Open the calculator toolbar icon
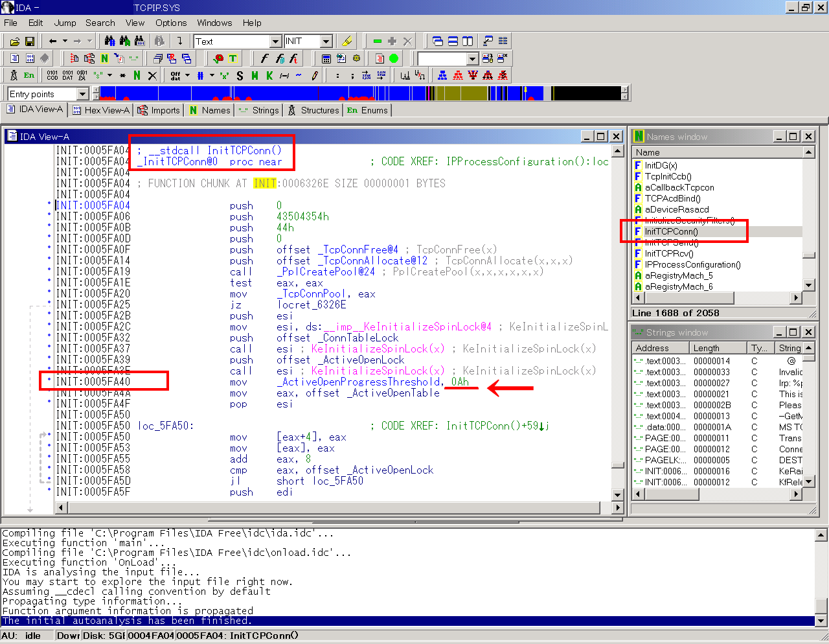The height and width of the screenshot is (644, 829). tap(326, 58)
